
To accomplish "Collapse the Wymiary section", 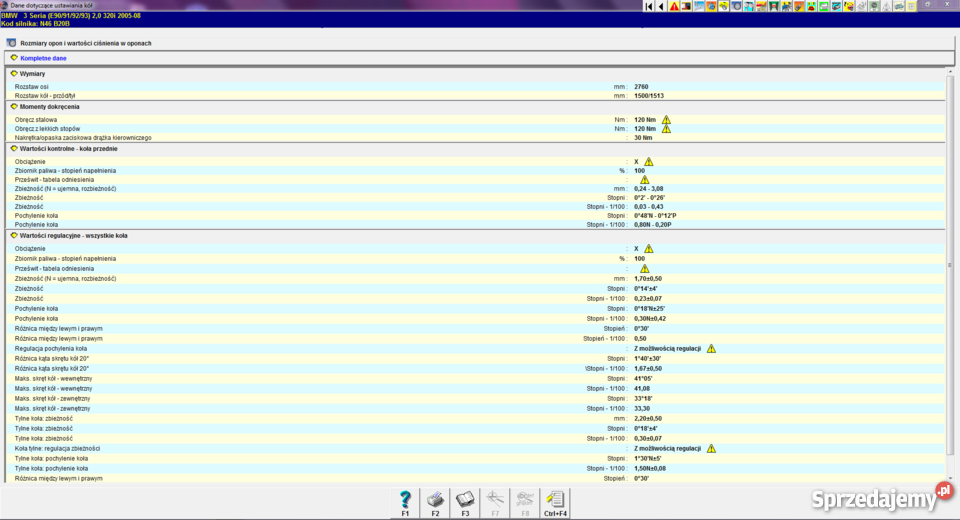I will 14,73.
